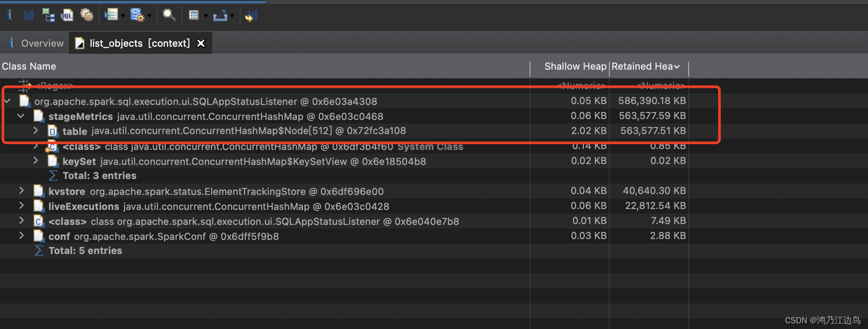
Task: Expand the <class> SQLAppStatusListener @ 0x6e040e7b8 node
Action: 21,221
